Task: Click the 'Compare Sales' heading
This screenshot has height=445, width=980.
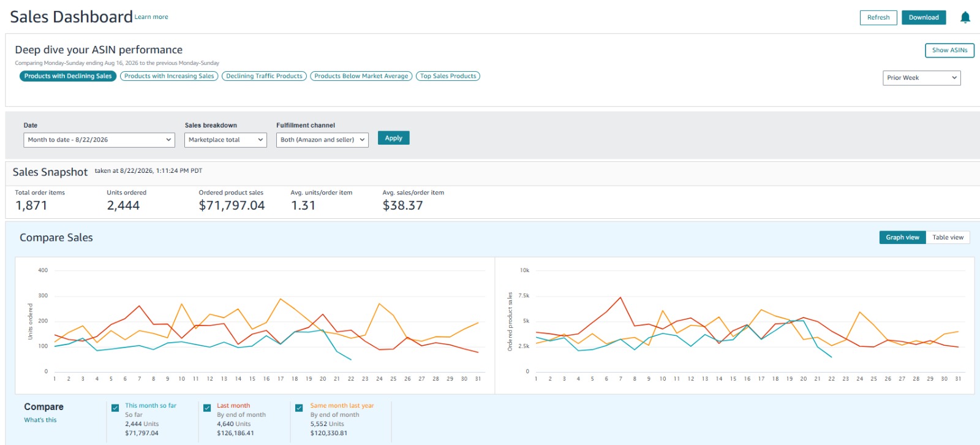Action: (56, 238)
